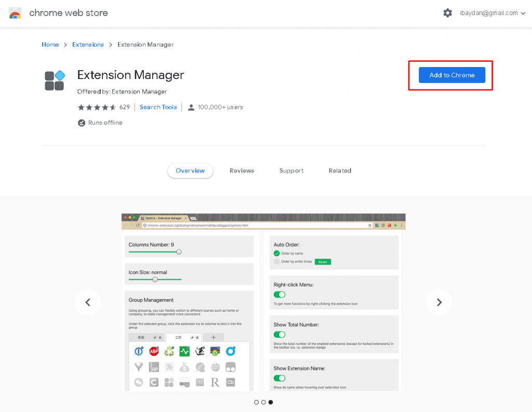Click the Extension Manager app icon
Viewport: 532px width, 412px height.
(x=55, y=81)
